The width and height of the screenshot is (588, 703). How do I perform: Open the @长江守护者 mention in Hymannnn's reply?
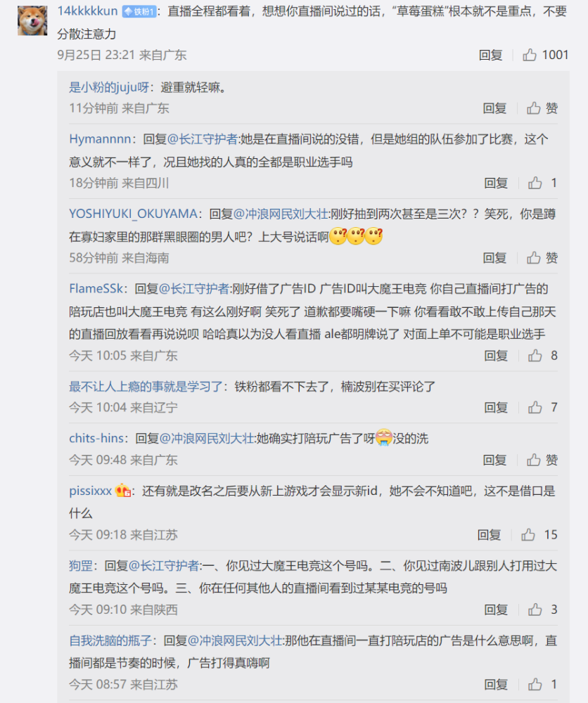(x=203, y=139)
